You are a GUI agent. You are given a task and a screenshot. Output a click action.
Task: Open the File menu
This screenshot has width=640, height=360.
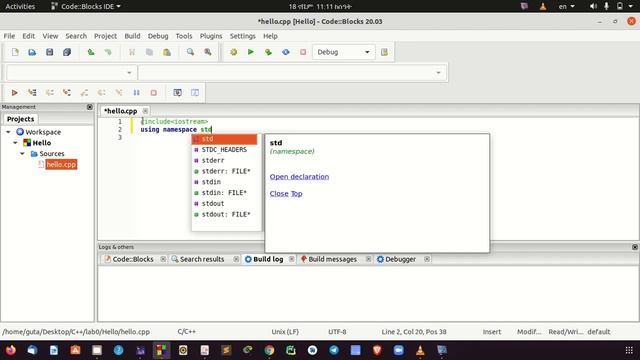click(x=9, y=36)
